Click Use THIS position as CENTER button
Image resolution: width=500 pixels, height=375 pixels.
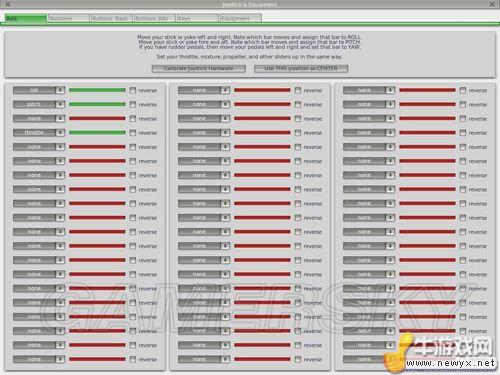pos(301,68)
